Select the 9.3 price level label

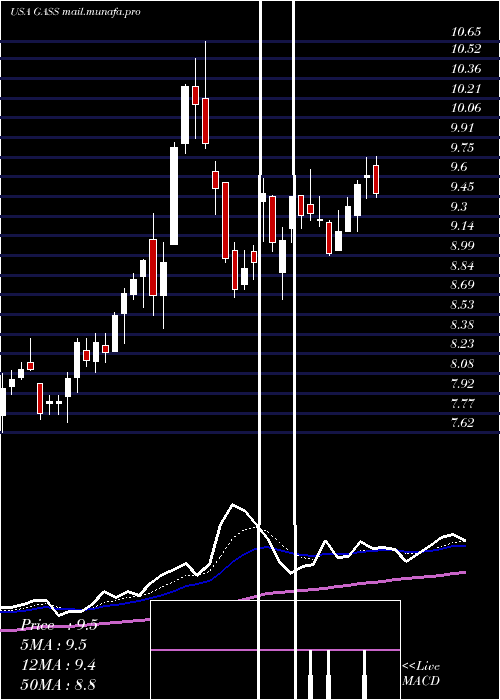coord(459,206)
